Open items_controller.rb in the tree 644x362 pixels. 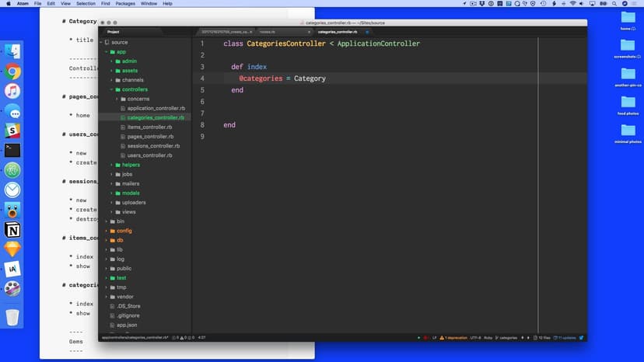(149, 127)
